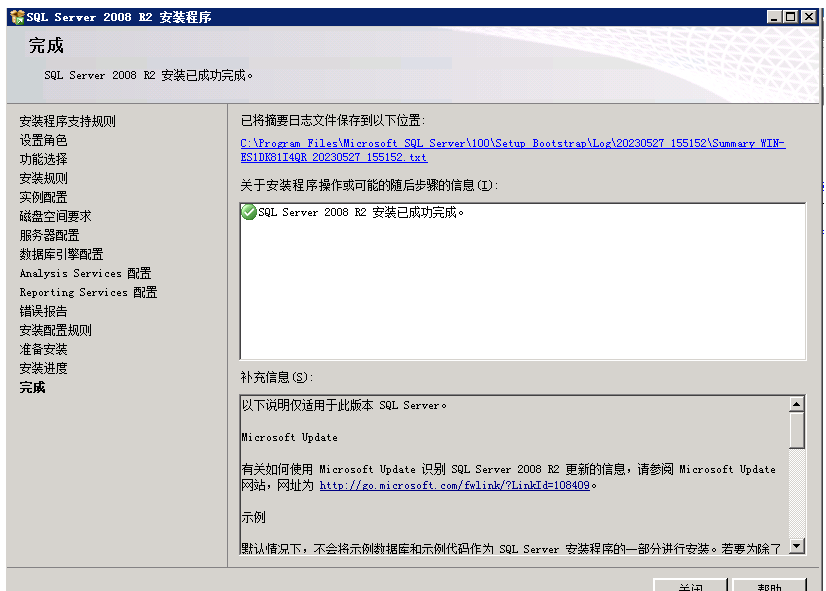Select the 设置角色 step

[43, 140]
